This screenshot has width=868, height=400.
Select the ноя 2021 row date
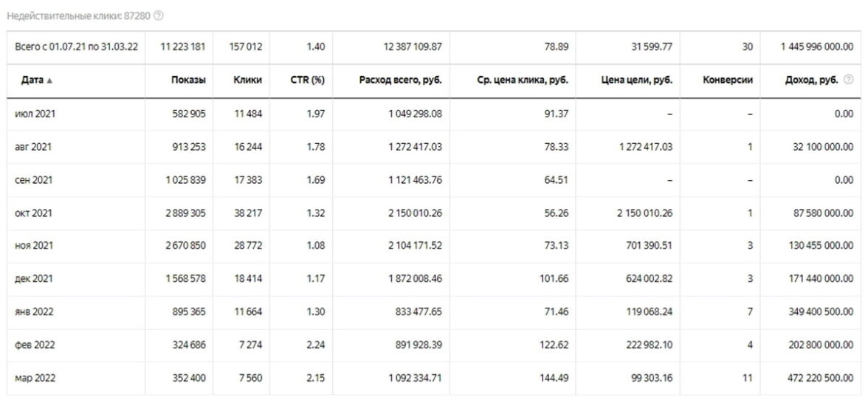[33, 246]
